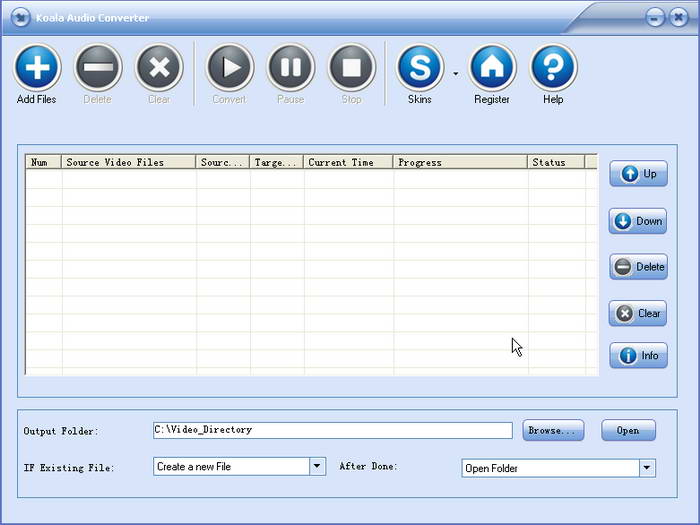Click the Targe... column header
This screenshot has width=700, height=525.
point(277,162)
